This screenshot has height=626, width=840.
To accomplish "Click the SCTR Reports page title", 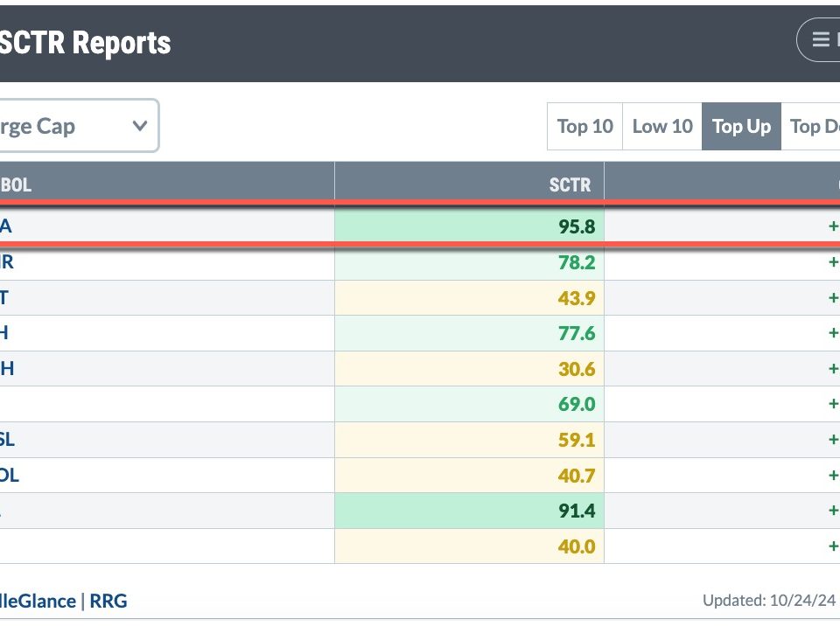I will coord(85,42).
